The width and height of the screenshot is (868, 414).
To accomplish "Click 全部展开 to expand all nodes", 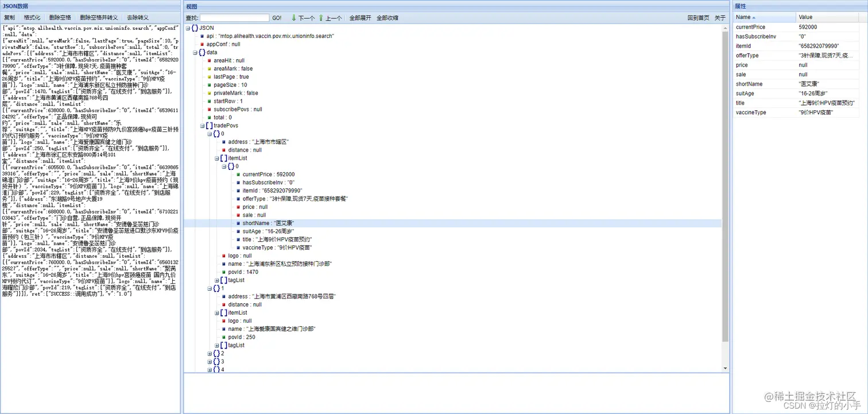I will 361,18.
